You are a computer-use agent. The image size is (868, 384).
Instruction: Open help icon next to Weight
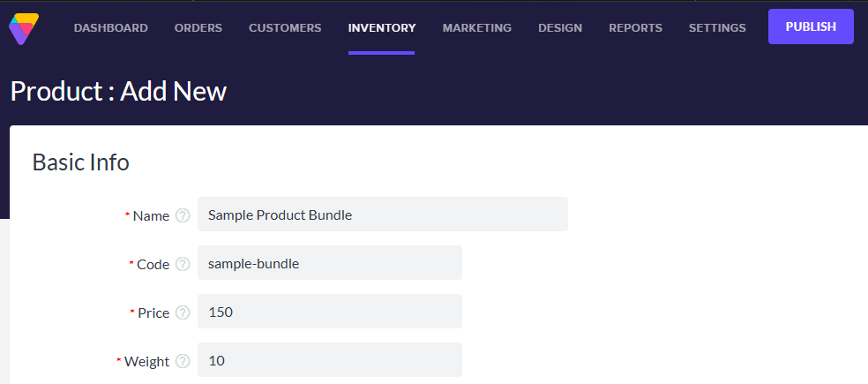click(x=183, y=361)
